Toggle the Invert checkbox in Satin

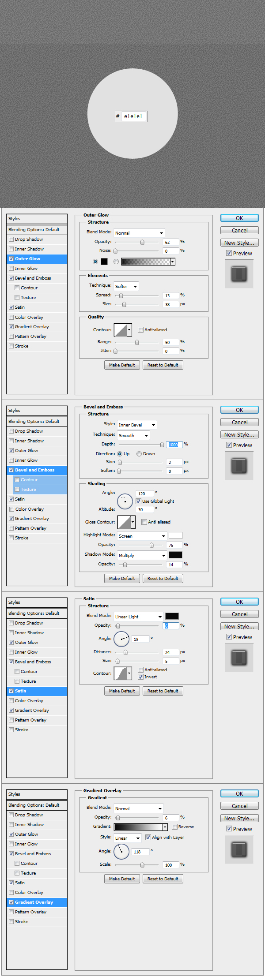click(x=140, y=677)
